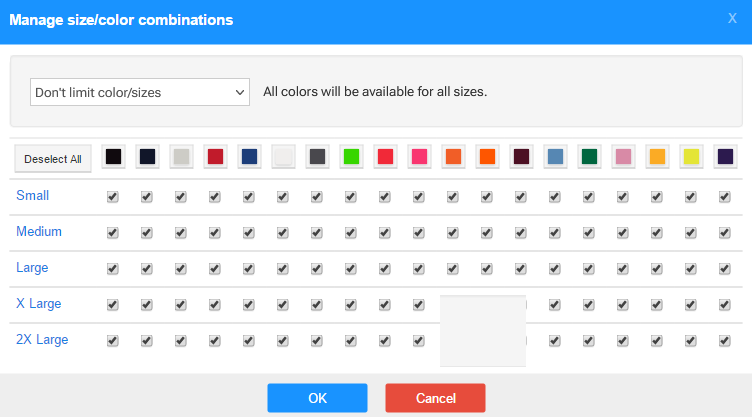The width and height of the screenshot is (752, 417).
Task: Select the bright red color swatch
Action: coord(386,156)
